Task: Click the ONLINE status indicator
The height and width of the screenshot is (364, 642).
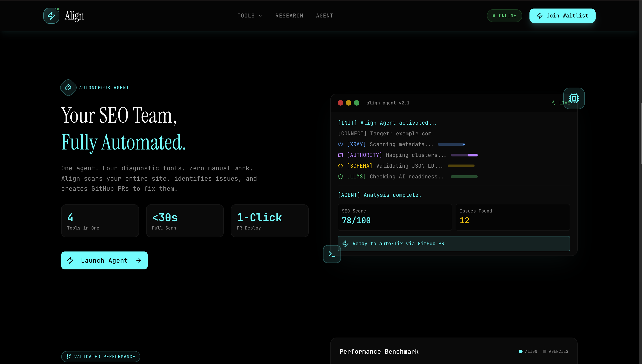Action: click(x=504, y=15)
